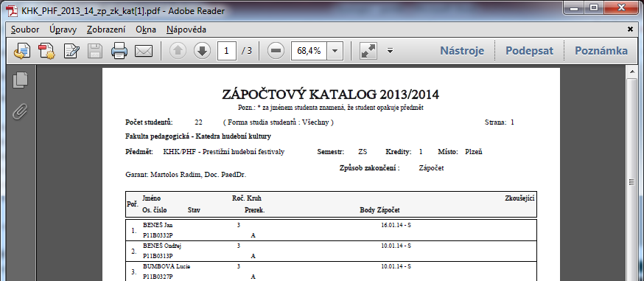Screen dimensions: 644x281
Task: Show page thumbnails panel
Action: pyautogui.click(x=20, y=80)
